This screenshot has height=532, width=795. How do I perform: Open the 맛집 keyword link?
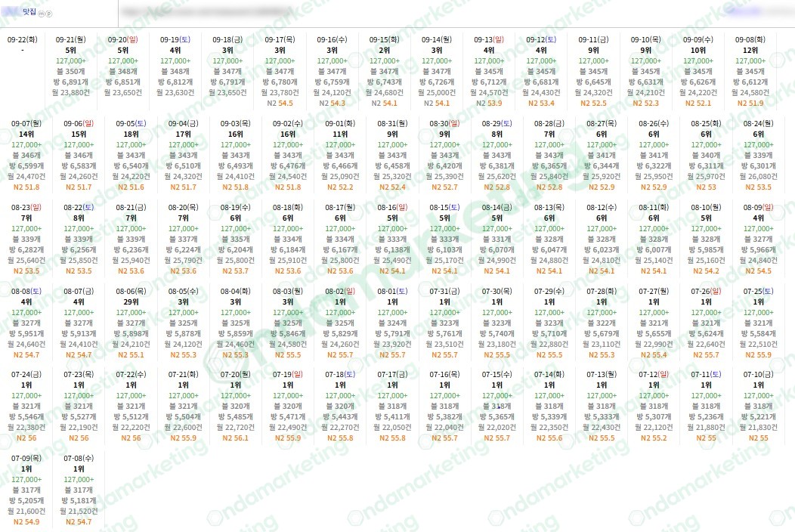tap(29, 11)
